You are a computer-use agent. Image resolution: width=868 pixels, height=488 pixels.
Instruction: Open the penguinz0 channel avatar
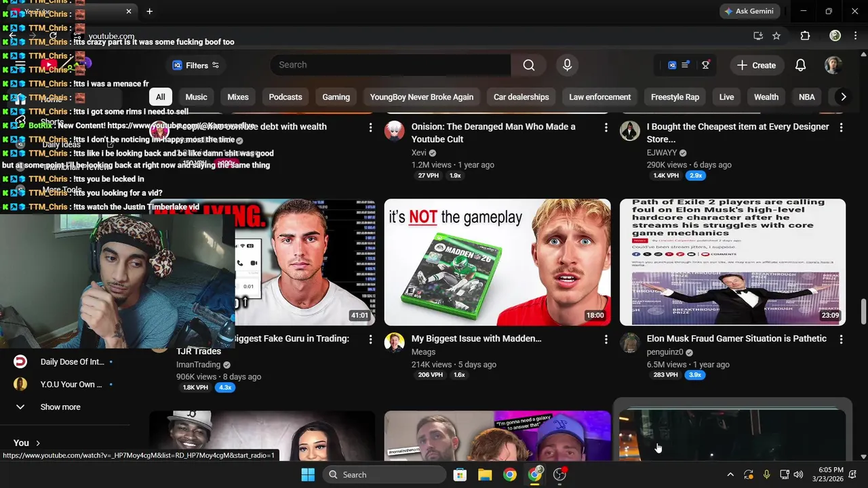pos(629,342)
